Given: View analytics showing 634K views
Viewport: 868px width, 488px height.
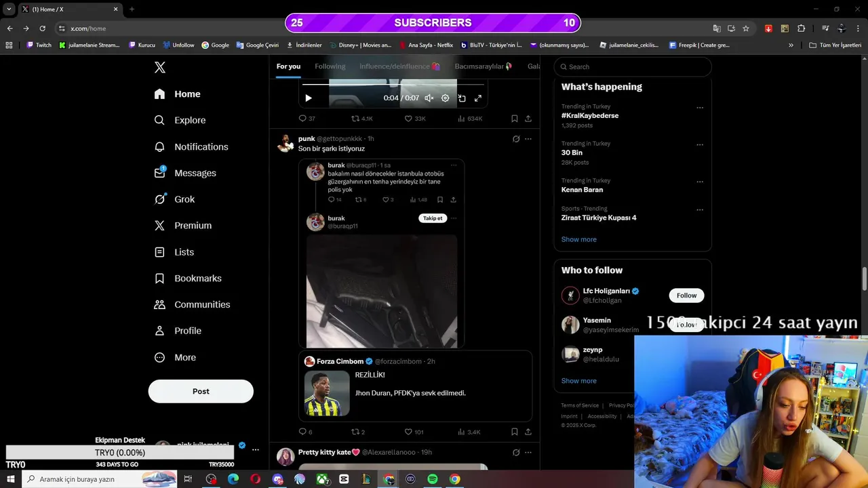Looking at the screenshot, I should coord(470,119).
